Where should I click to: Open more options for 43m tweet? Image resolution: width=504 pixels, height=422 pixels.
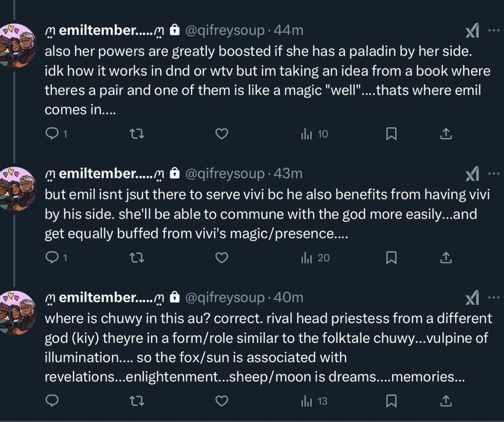(x=494, y=173)
